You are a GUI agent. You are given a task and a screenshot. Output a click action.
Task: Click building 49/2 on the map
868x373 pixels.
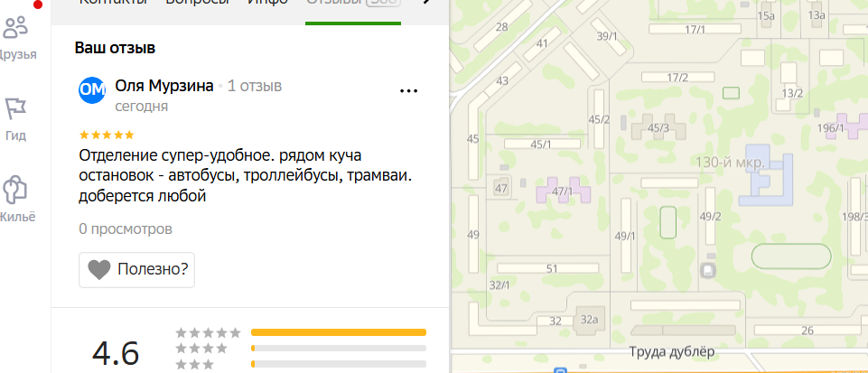pos(710,217)
